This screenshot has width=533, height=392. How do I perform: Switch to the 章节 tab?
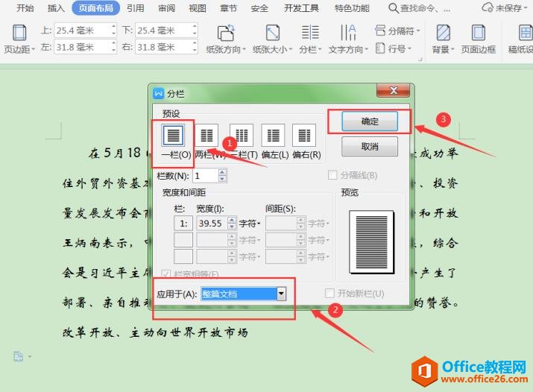[x=228, y=7]
